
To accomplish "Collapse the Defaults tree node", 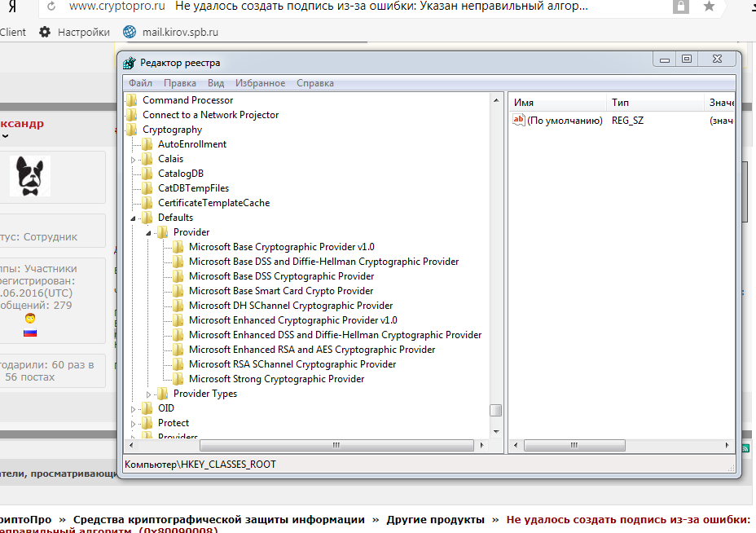I will tap(134, 218).
